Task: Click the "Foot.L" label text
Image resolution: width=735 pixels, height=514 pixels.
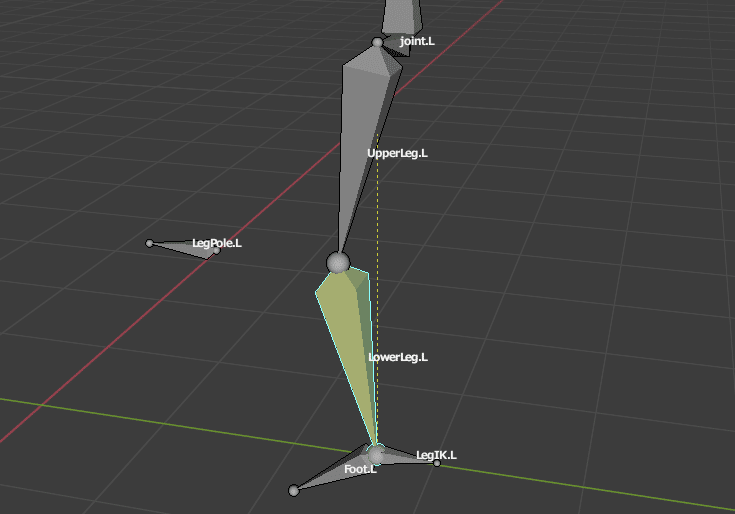Action: (360, 469)
